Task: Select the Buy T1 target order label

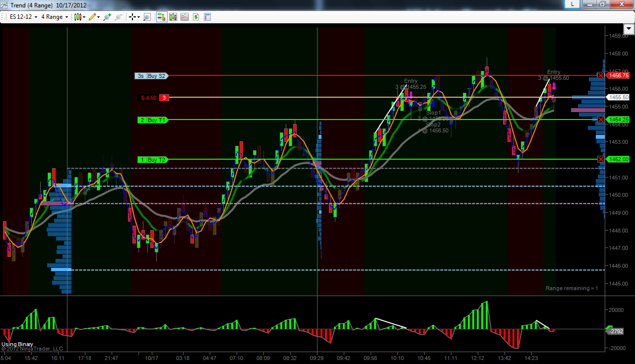Action: (158, 120)
